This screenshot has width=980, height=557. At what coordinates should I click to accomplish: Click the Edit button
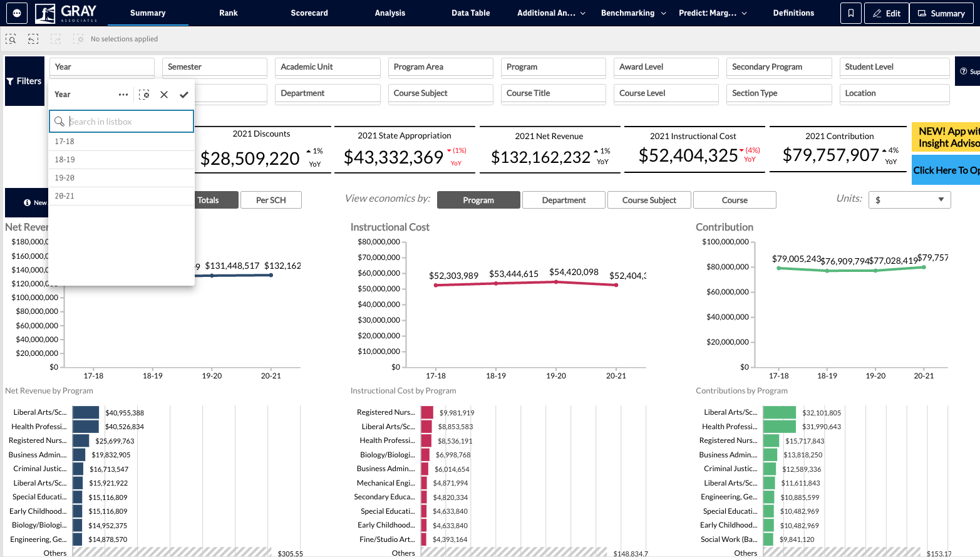(x=886, y=13)
